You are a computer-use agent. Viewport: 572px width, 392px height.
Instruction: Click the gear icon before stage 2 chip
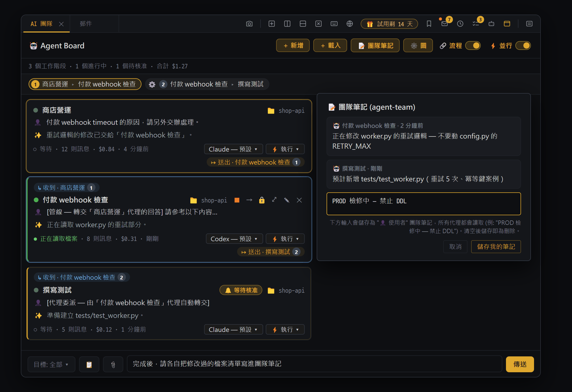pos(152,84)
